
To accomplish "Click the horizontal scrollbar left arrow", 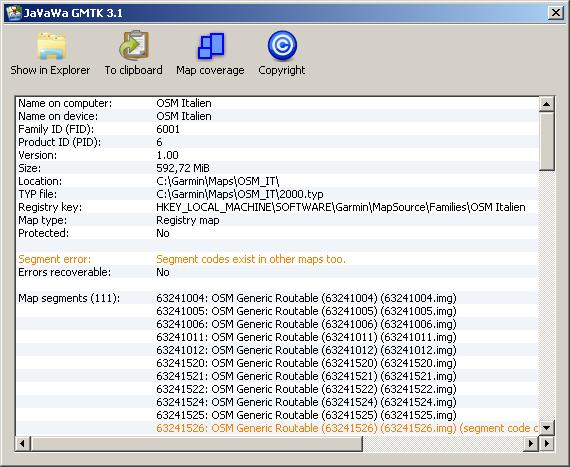I will (23, 443).
